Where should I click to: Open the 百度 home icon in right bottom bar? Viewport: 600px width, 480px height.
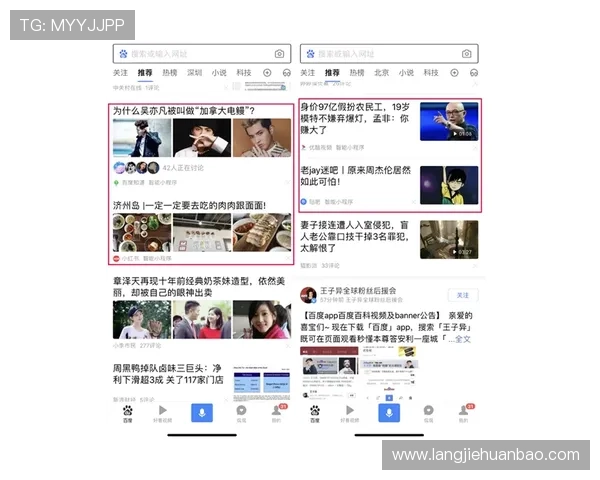[x=315, y=414]
